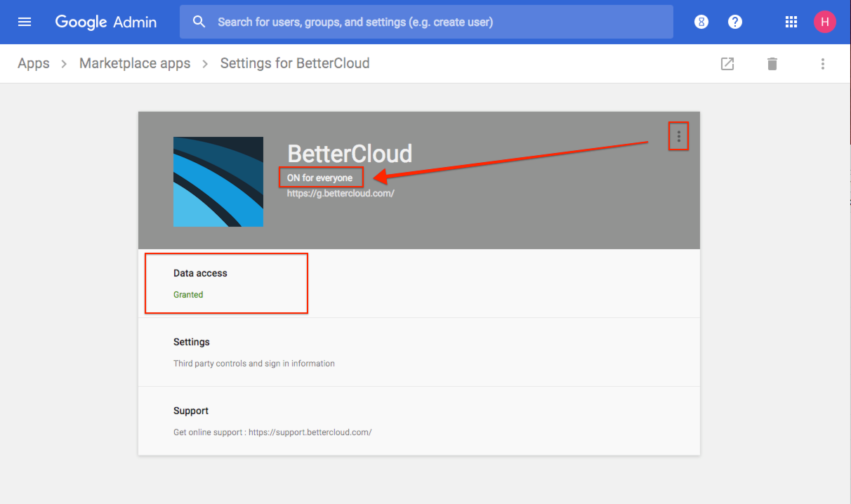Screen dimensions: 851x504
Task: Toggle the 'ON for everyone' service status
Action: pyautogui.click(x=320, y=177)
